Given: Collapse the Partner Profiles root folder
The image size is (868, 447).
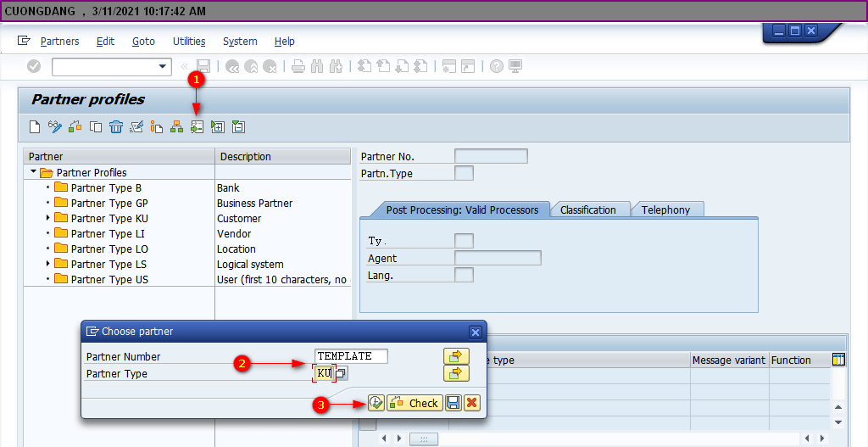Looking at the screenshot, I should click(34, 172).
